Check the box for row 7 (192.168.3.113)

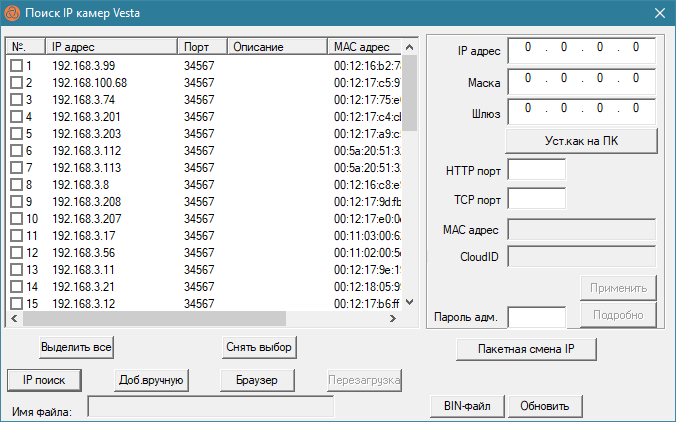pyautogui.click(x=16, y=168)
